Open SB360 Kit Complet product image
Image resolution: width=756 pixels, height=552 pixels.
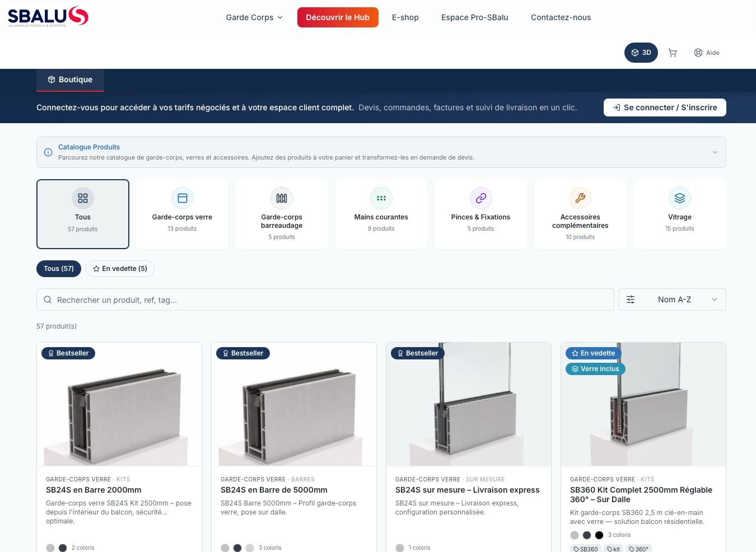[x=643, y=404]
